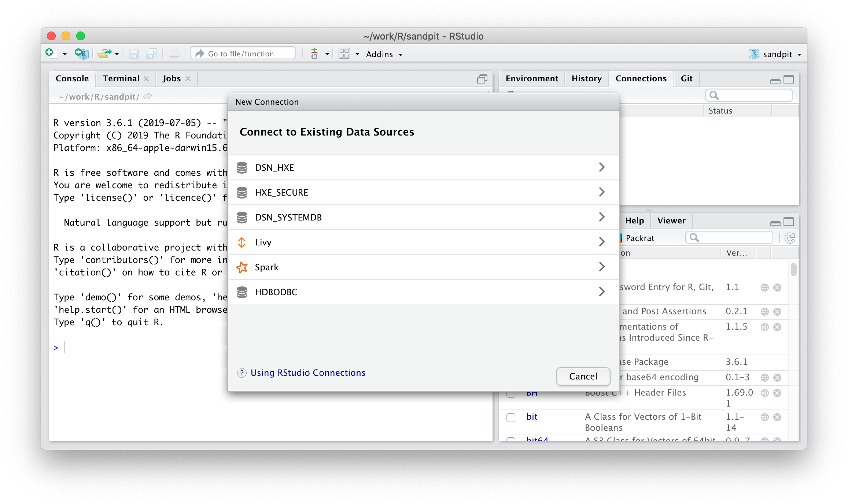
Task: Click the globe icon for version 1.1.5 row
Action: (x=764, y=327)
